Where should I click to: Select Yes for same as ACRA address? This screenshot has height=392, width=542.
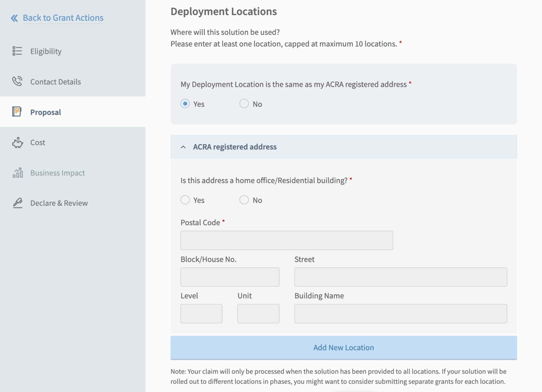click(185, 103)
